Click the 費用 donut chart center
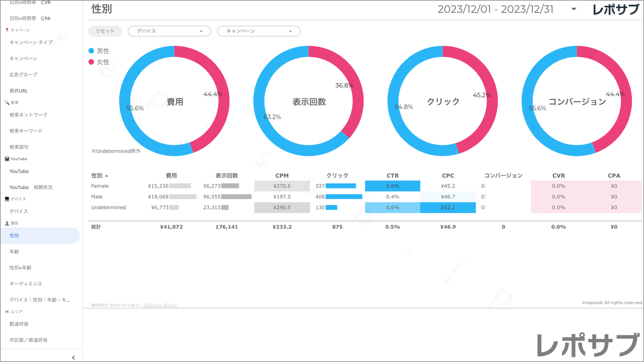The width and height of the screenshot is (644, 362). pyautogui.click(x=175, y=102)
